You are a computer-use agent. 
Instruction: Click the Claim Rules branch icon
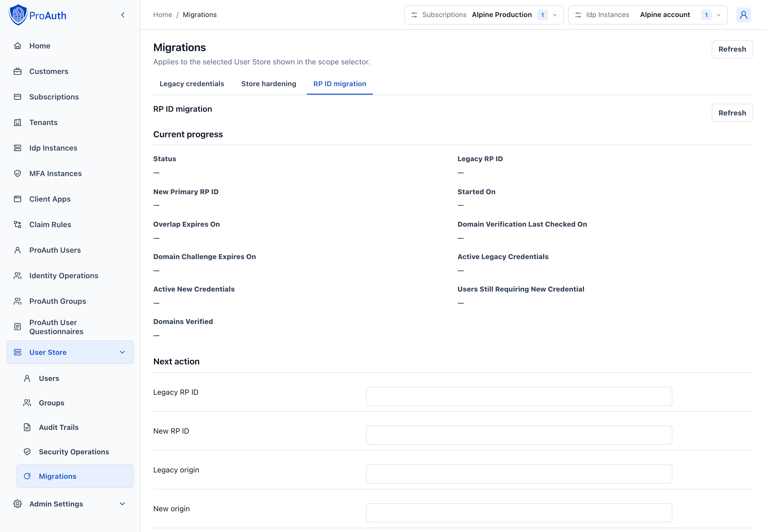(18, 225)
